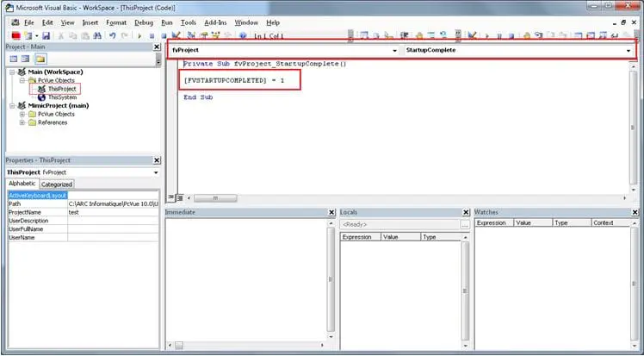Click the View Code icon in Project panel
The height and width of the screenshot is (356, 644).
click(x=12, y=59)
